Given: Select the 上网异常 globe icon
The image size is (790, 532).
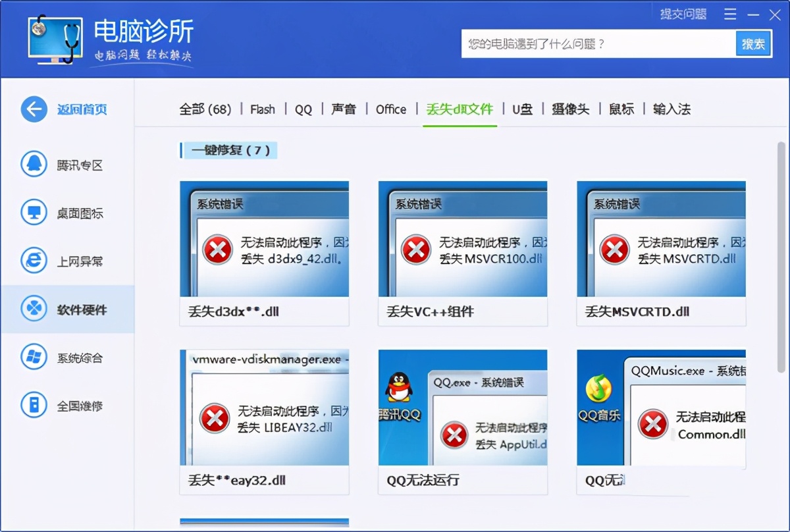Looking at the screenshot, I should (34, 261).
